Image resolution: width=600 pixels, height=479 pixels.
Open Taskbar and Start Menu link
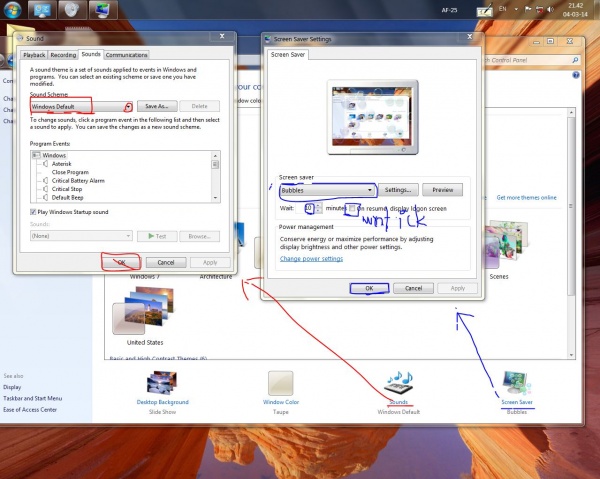33,398
